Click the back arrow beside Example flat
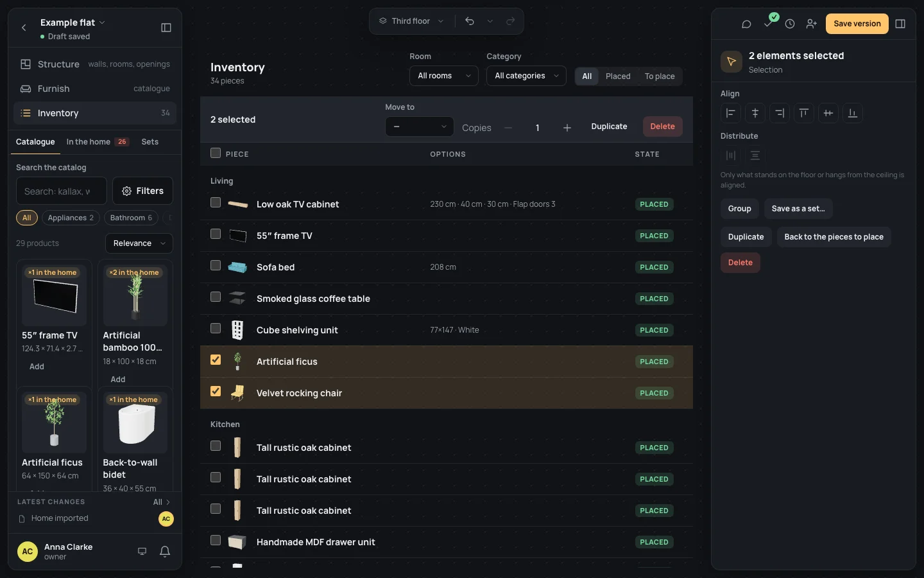 [24, 28]
